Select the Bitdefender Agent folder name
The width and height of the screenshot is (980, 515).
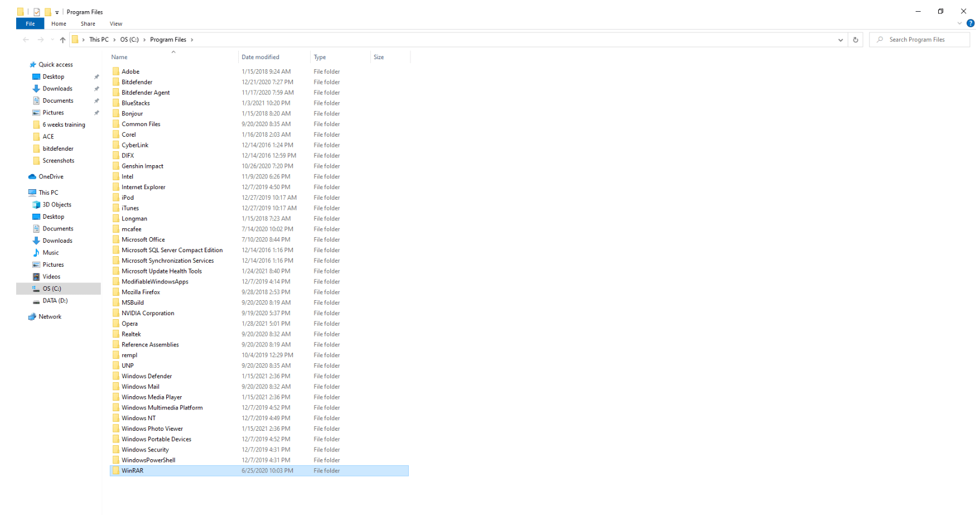pyautogui.click(x=146, y=93)
